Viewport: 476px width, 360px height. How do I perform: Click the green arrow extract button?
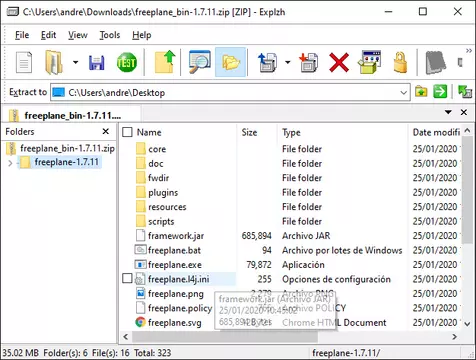pyautogui.click(x=440, y=92)
